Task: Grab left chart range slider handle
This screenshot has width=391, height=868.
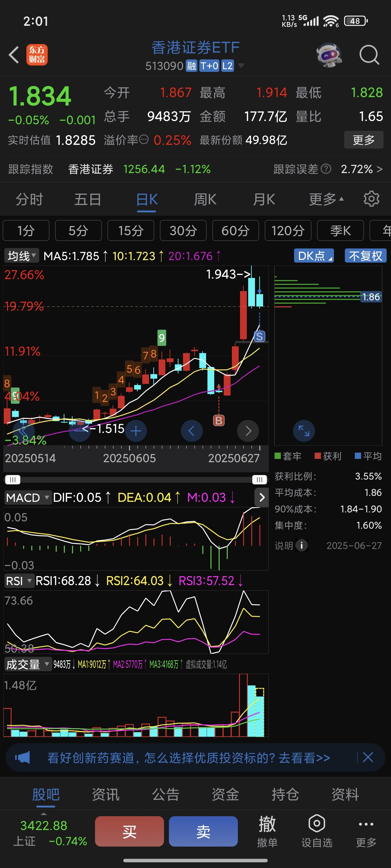Action: tap(13, 480)
